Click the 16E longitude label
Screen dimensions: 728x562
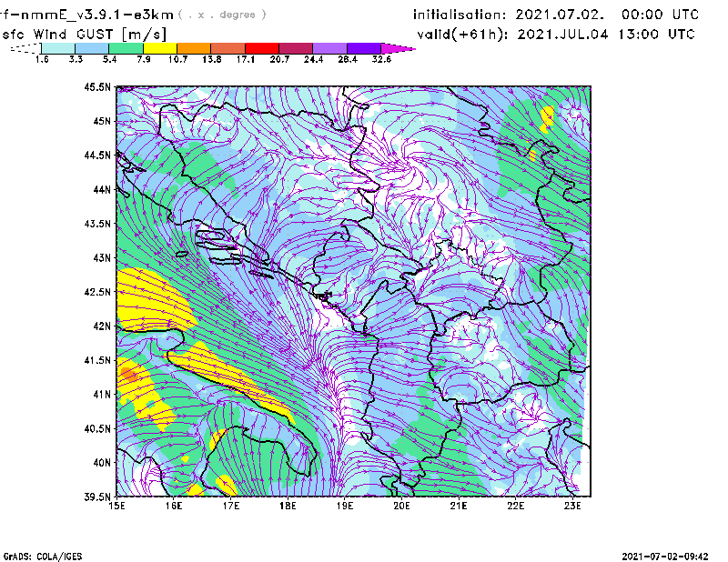pos(174,506)
